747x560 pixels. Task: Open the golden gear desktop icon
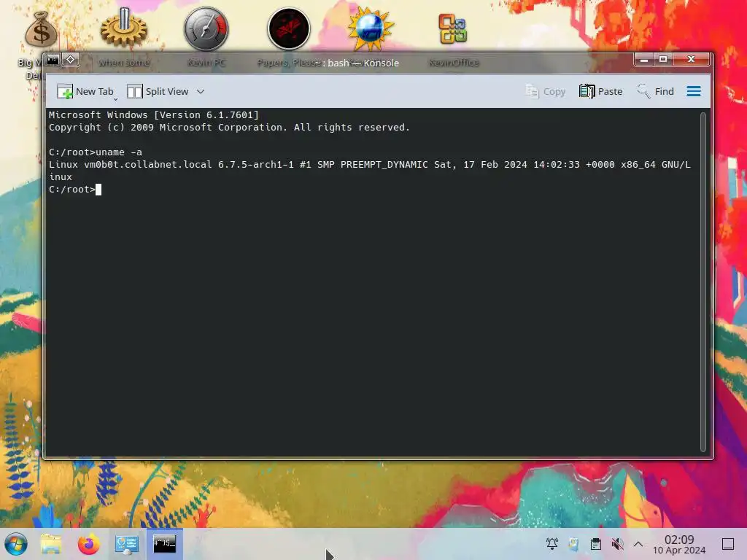(124, 28)
